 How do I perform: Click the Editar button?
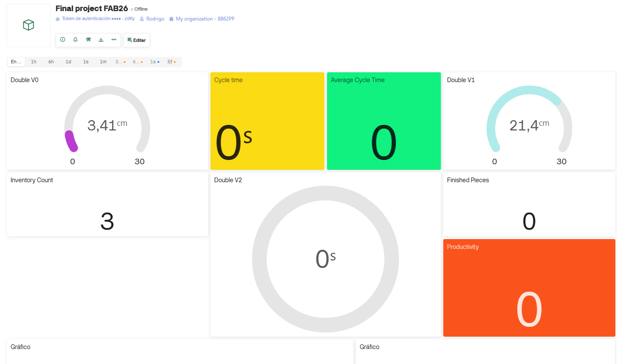pyautogui.click(x=137, y=40)
